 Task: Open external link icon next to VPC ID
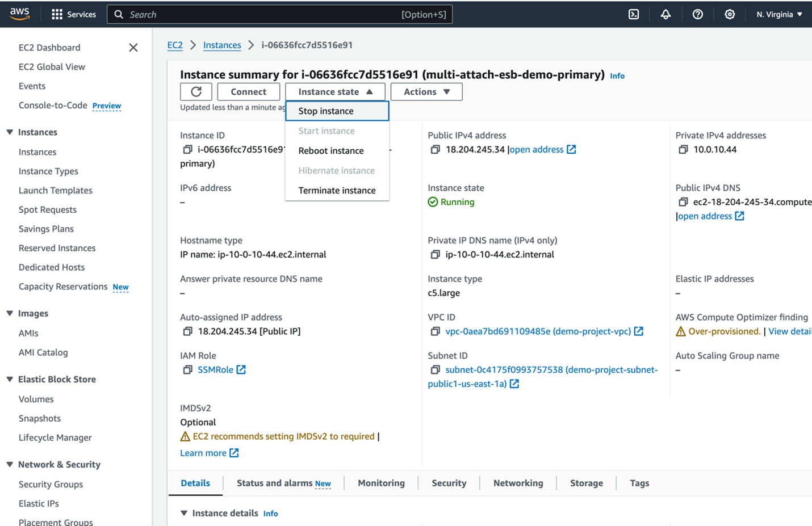pos(638,331)
